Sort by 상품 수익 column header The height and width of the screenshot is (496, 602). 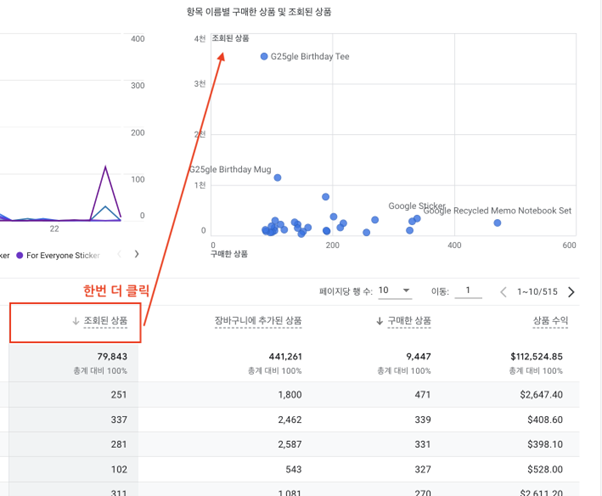tap(550, 321)
